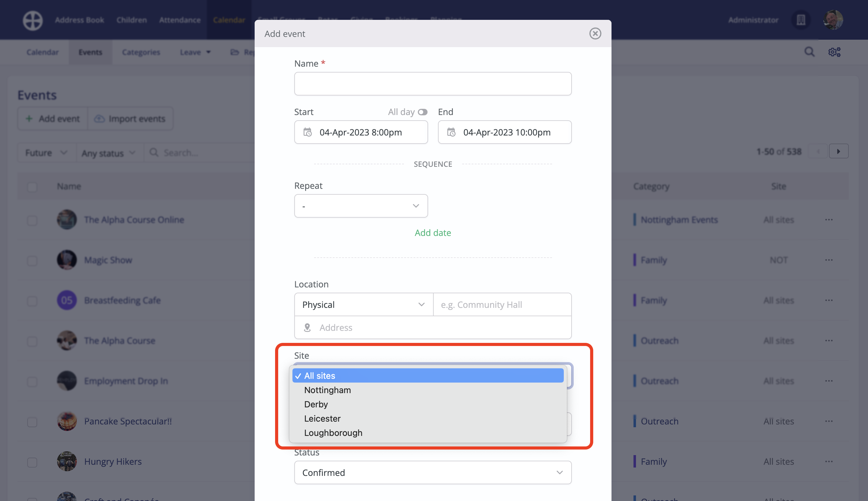Open the search magnifier icon

click(809, 52)
